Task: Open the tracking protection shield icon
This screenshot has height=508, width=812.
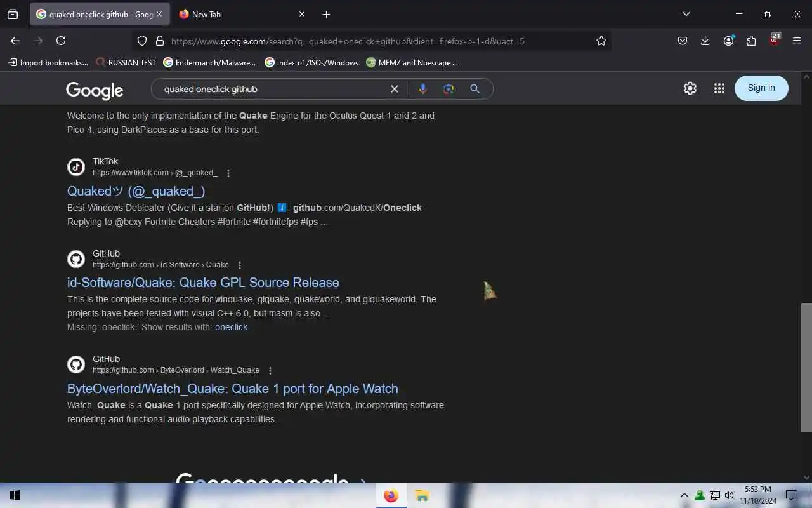Action: click(x=142, y=41)
